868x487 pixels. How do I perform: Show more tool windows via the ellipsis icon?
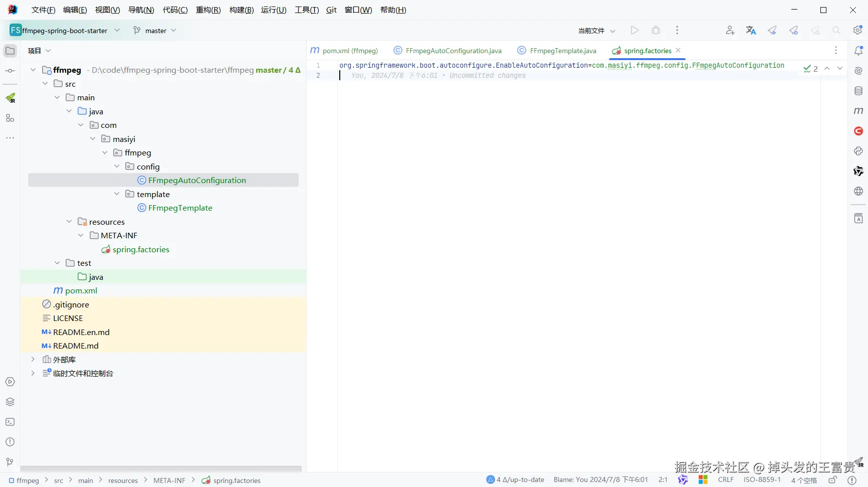click(10, 137)
